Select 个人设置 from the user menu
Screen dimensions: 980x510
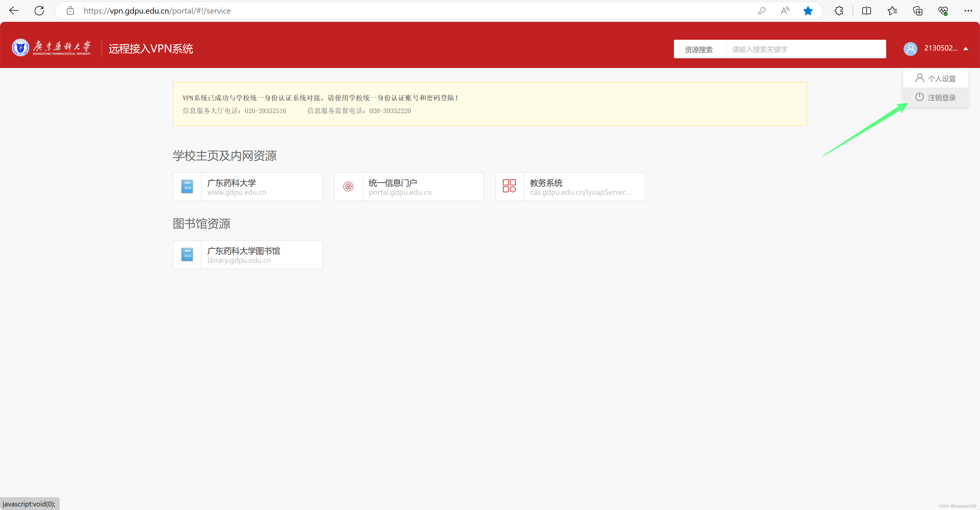pos(935,79)
